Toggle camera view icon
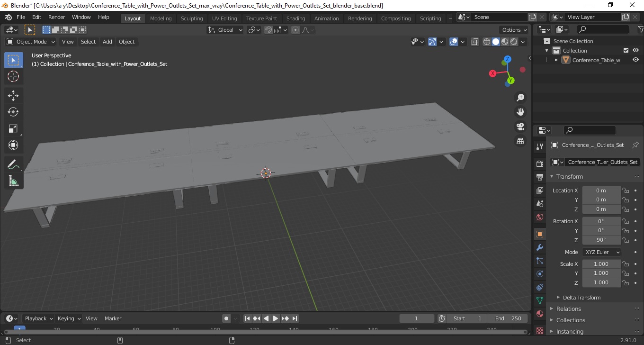The width and height of the screenshot is (644, 345). point(520,127)
